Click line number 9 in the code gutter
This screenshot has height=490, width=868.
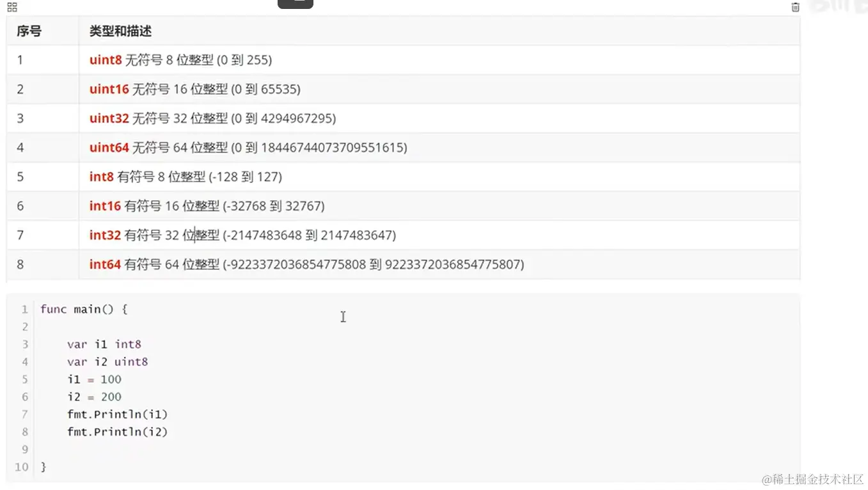click(26, 450)
